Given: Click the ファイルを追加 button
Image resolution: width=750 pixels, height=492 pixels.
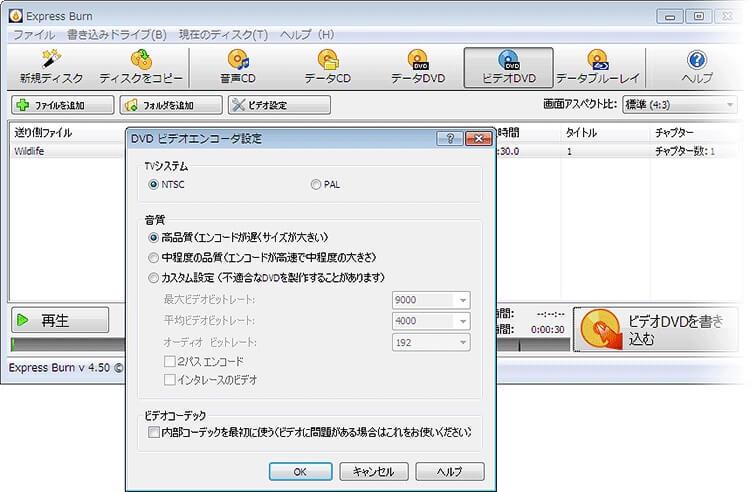Looking at the screenshot, I should click(x=63, y=105).
